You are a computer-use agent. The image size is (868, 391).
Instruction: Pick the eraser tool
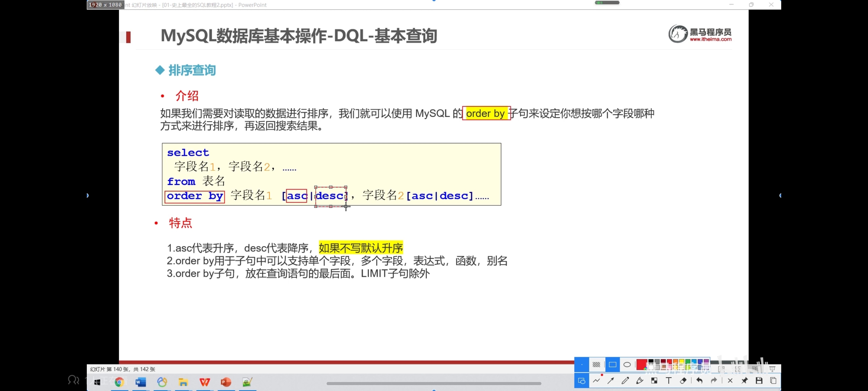(x=683, y=380)
